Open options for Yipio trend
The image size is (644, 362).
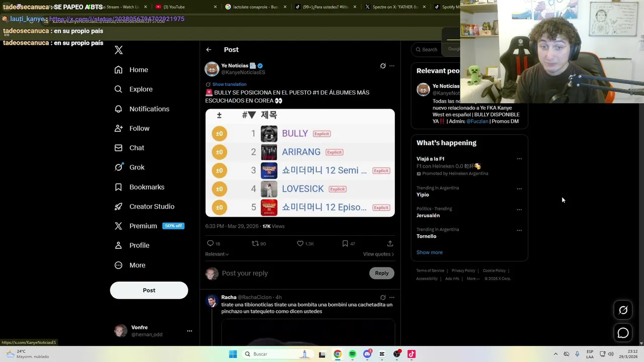tap(519, 189)
